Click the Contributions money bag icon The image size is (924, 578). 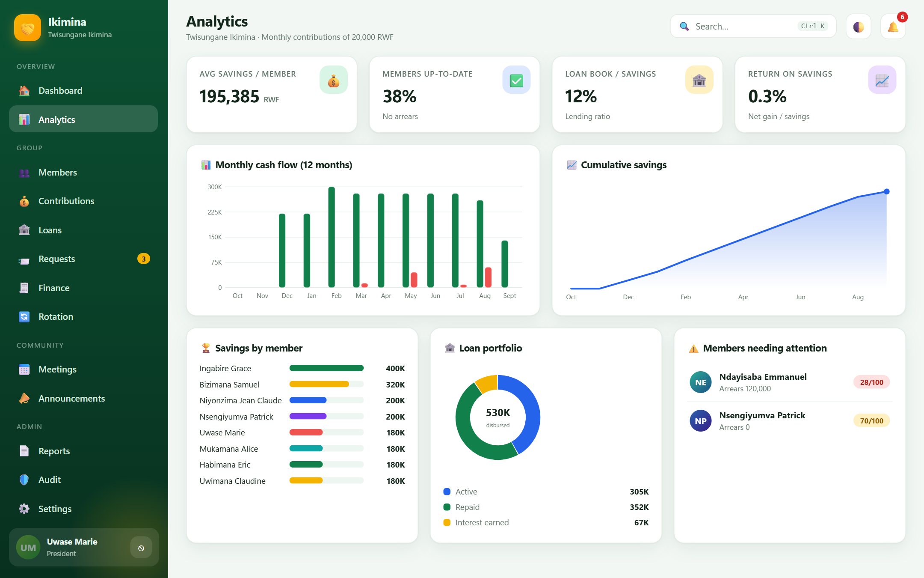click(x=24, y=201)
